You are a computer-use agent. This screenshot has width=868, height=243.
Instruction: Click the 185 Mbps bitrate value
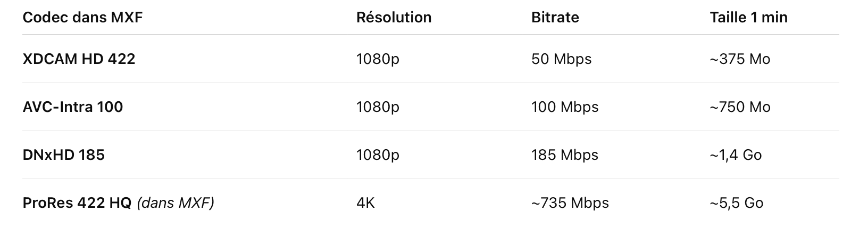click(x=565, y=155)
